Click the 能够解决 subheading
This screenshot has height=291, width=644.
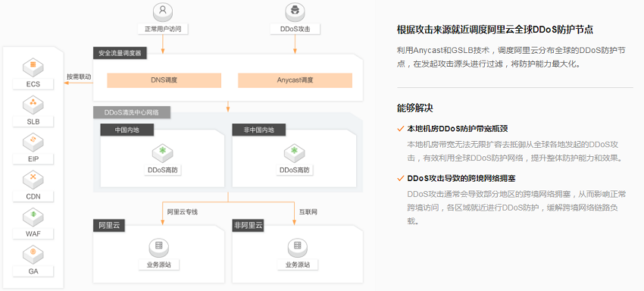point(415,108)
